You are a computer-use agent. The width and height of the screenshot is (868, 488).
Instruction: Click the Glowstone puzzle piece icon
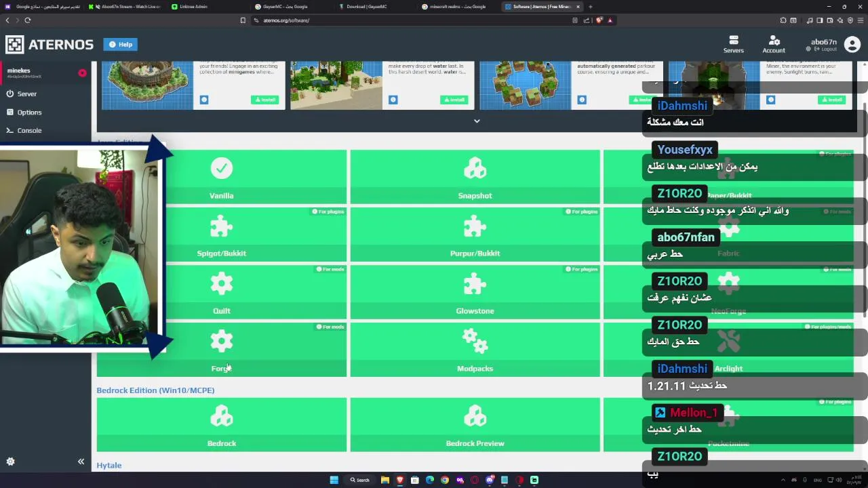point(475,283)
